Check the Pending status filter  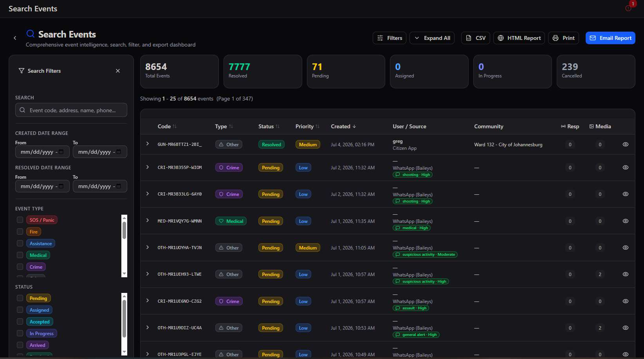(20, 298)
